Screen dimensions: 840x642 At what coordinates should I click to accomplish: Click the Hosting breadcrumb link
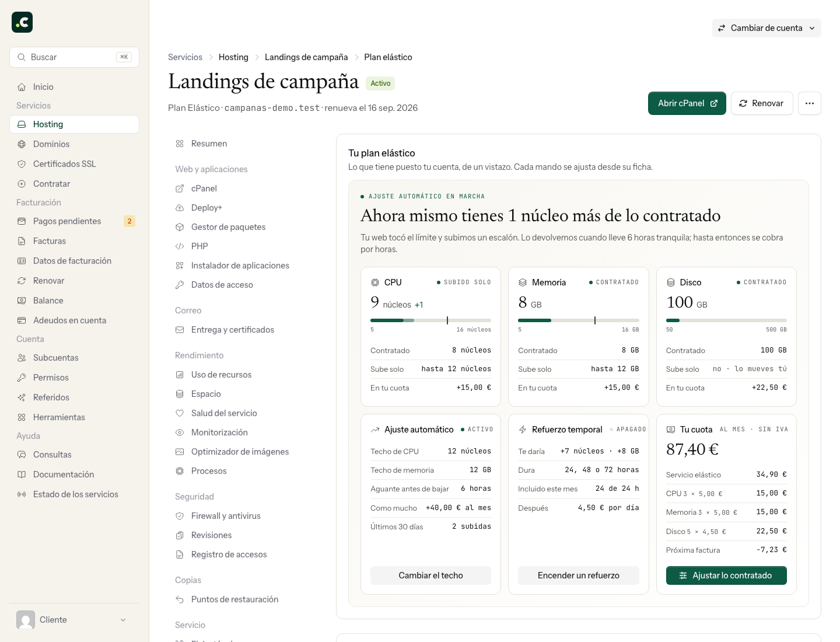[233, 57]
